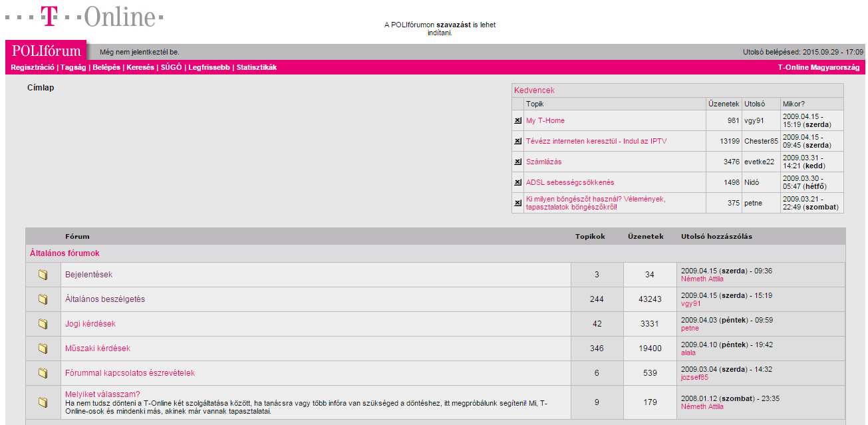Image resolution: width=868 pixels, height=425 pixels.
Task: Click the remove icon next to ADSL sebességcsökkenés
Action: coord(517,182)
